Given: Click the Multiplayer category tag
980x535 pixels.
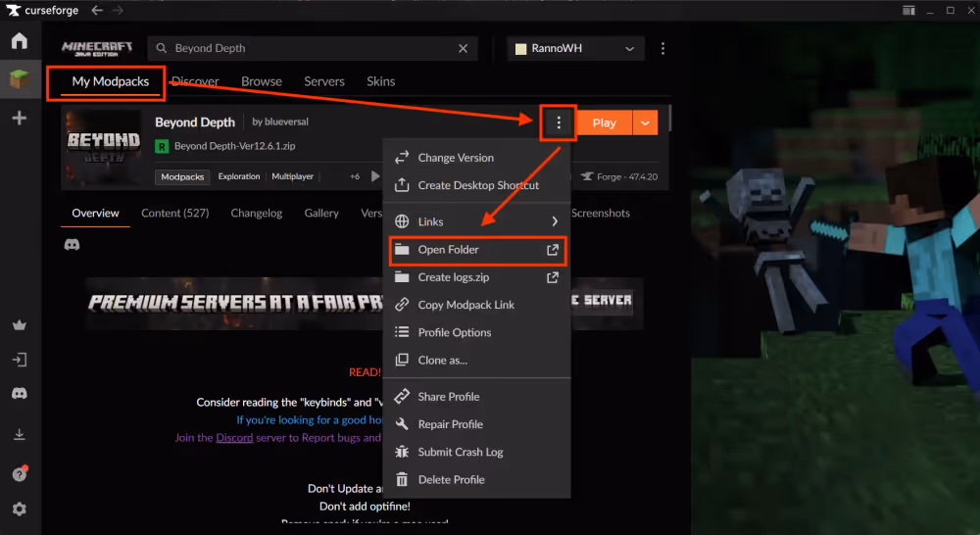Looking at the screenshot, I should 292,177.
